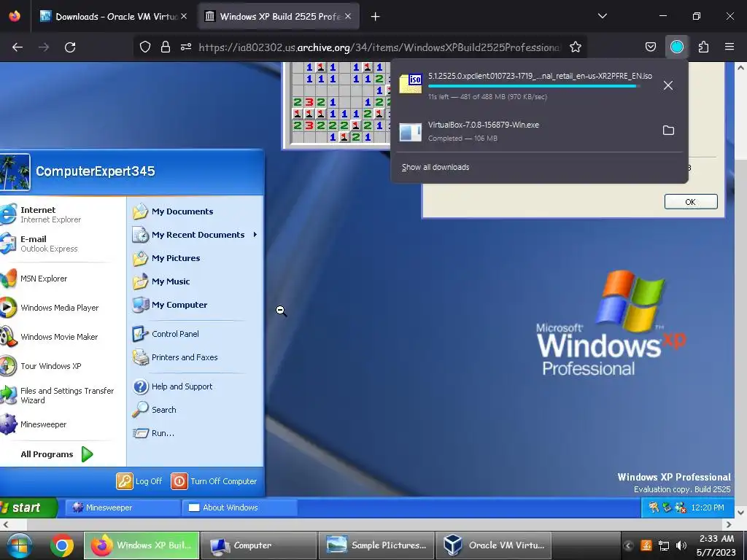Image resolution: width=747 pixels, height=560 pixels.
Task: Switch to Computer in the host taskbar
Action: [259, 545]
